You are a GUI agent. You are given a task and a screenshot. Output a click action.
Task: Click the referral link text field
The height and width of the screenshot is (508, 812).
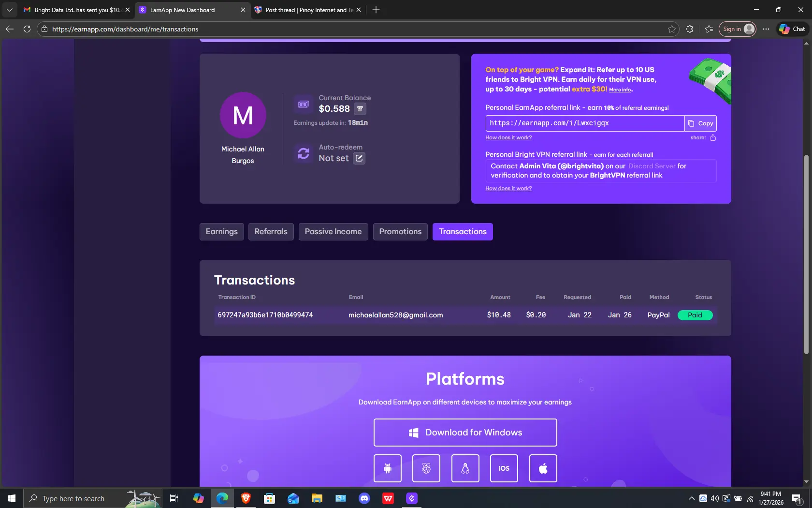coord(585,123)
